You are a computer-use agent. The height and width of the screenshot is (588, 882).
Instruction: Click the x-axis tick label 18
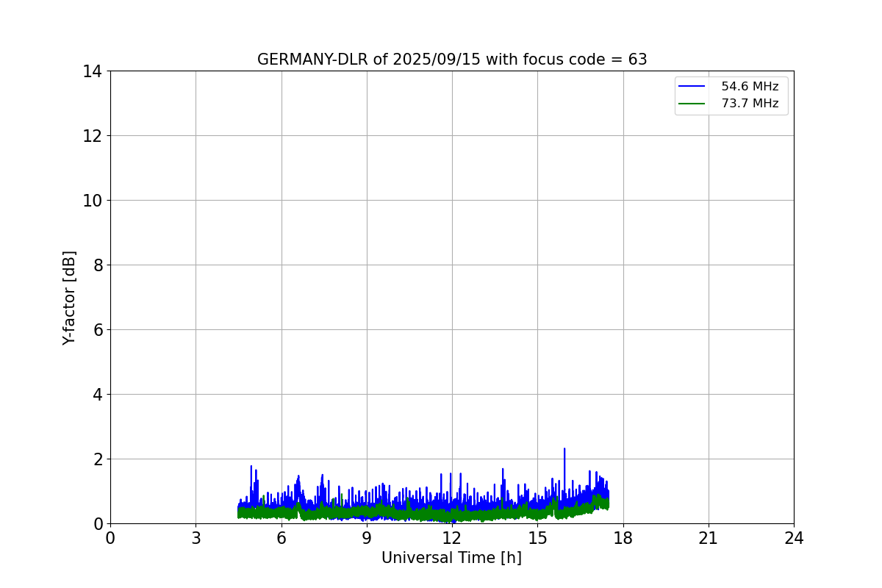pyautogui.click(x=623, y=538)
